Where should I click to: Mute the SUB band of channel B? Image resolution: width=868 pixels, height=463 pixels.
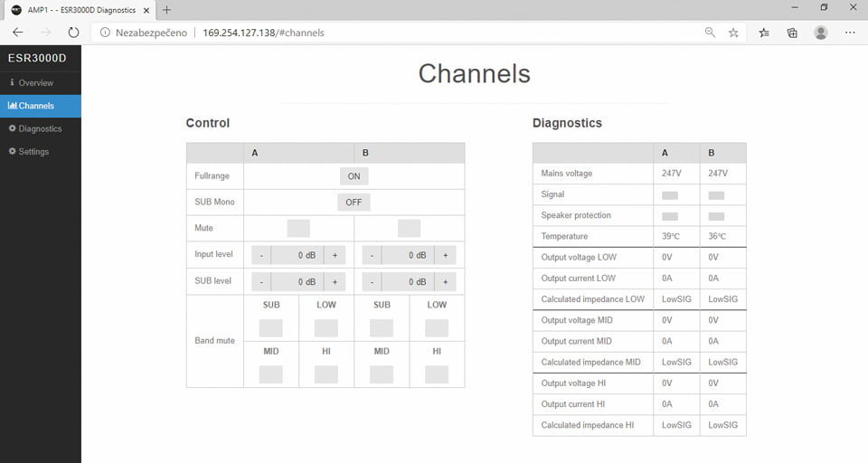click(x=382, y=328)
